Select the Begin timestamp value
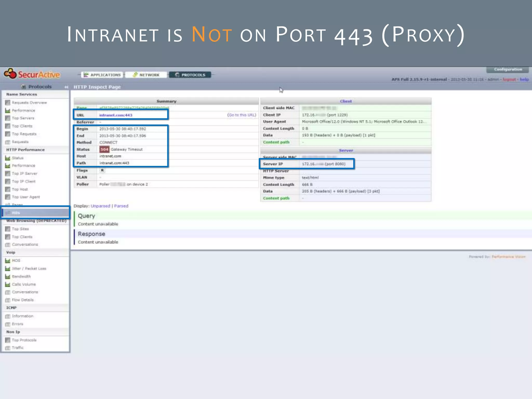This screenshot has height=399, width=532. (123, 129)
